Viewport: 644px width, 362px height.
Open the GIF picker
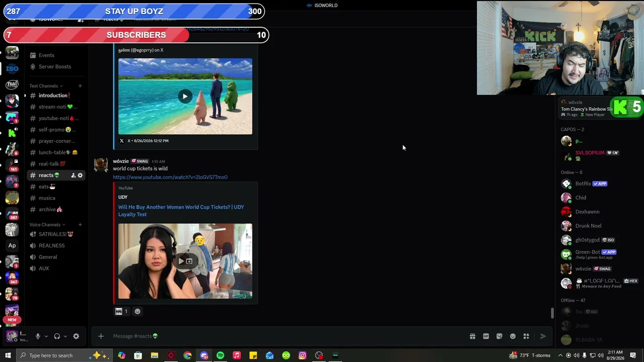(x=486, y=336)
